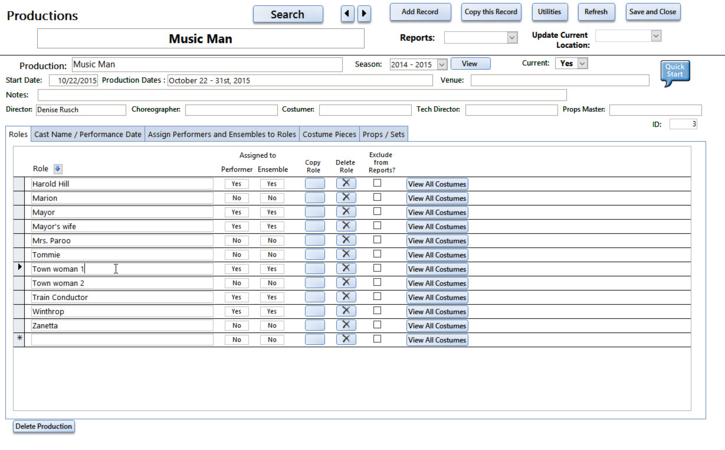The image size is (725, 450).
Task: View All Costumes for Winthrop
Action: pos(437,312)
